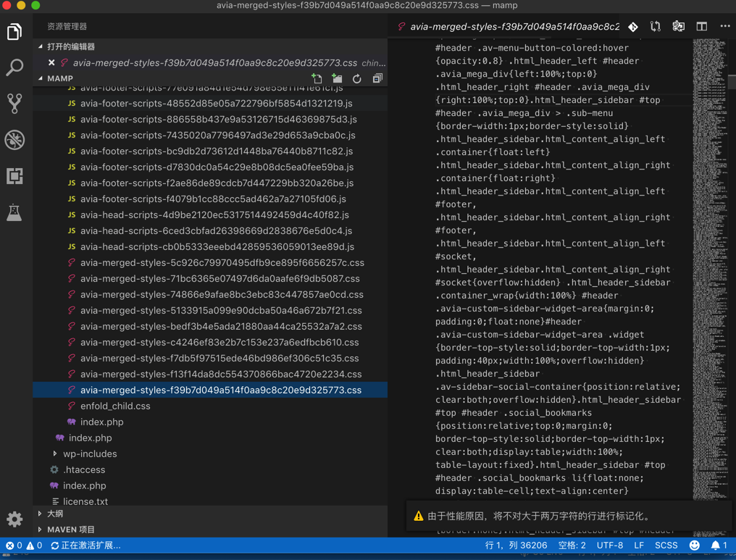The image size is (736, 560).
Task: Open avia-footer-scripts-bc9db2d73612d1448ba76440b8711c82.js
Action: pos(210,151)
